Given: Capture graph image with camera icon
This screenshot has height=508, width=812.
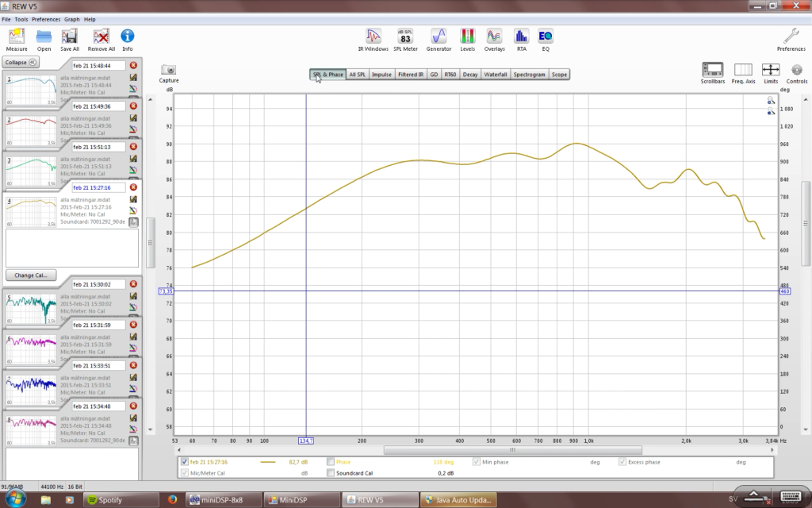Looking at the screenshot, I should (x=169, y=73).
